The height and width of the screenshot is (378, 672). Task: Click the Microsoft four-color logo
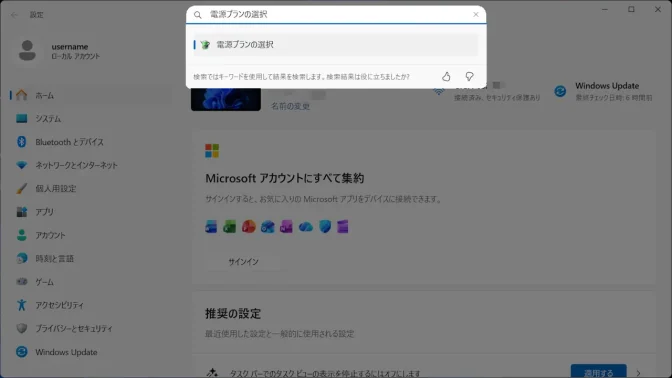212,151
